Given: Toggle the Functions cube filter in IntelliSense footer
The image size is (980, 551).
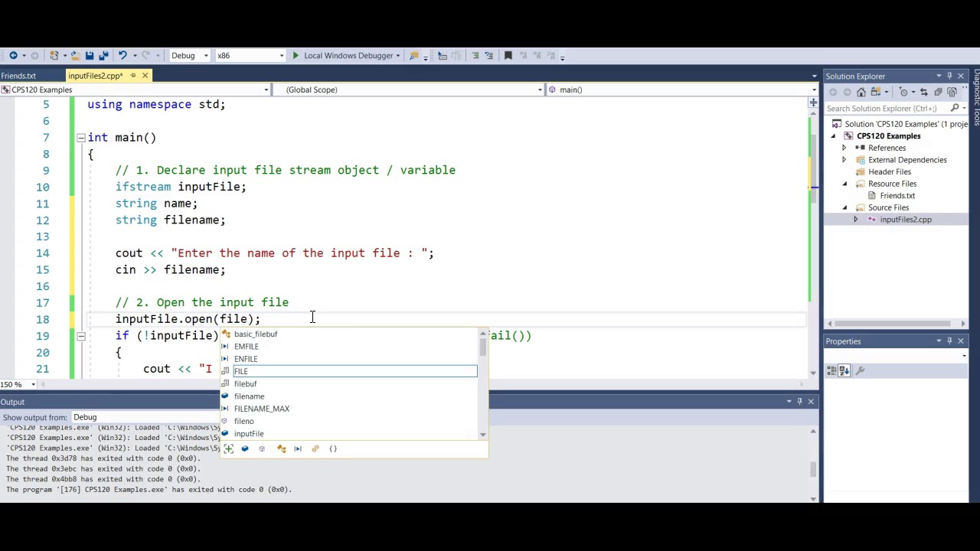Looking at the screenshot, I should (x=262, y=448).
